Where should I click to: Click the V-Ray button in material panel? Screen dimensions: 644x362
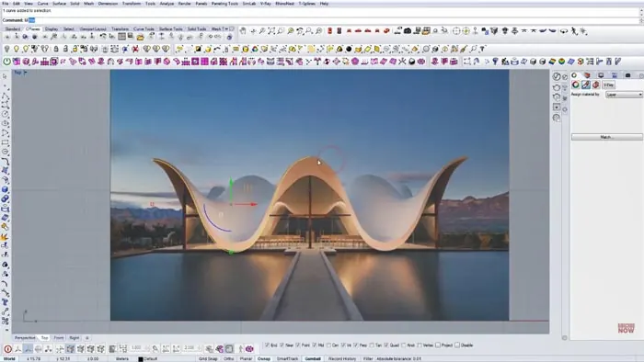point(609,85)
